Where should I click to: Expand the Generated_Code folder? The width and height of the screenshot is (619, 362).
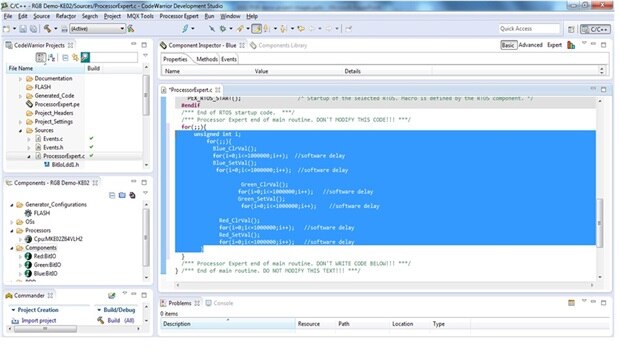tap(21, 96)
